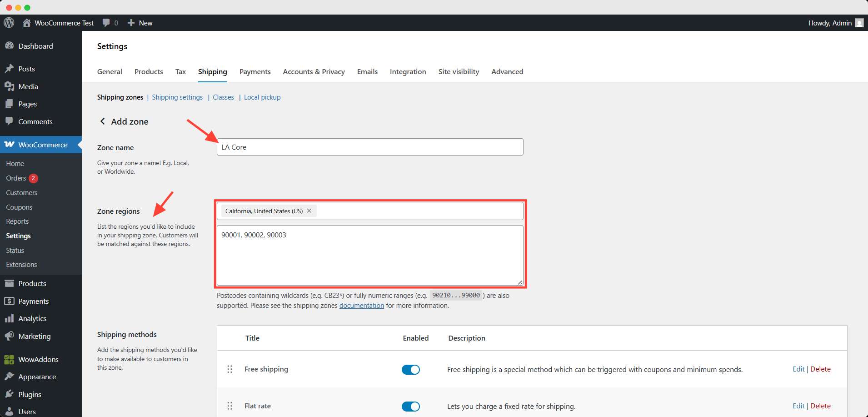Click the postcodes text area
Viewport: 868px width, 417px height.
tap(370, 255)
